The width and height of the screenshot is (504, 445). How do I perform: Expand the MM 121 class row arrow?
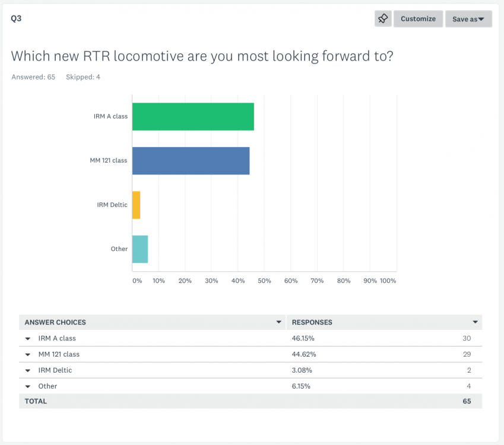(x=27, y=355)
